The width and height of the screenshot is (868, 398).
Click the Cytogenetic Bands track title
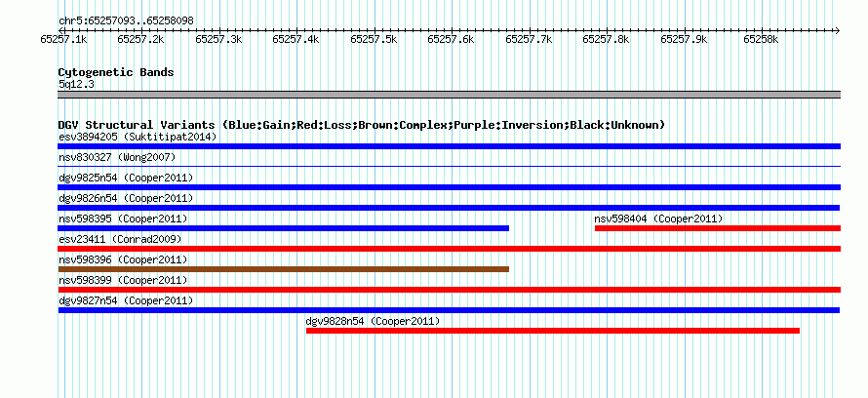click(x=116, y=72)
